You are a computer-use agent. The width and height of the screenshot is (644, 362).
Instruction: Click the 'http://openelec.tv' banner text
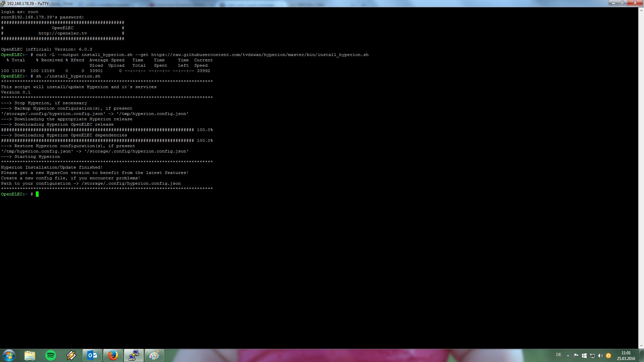63,33
